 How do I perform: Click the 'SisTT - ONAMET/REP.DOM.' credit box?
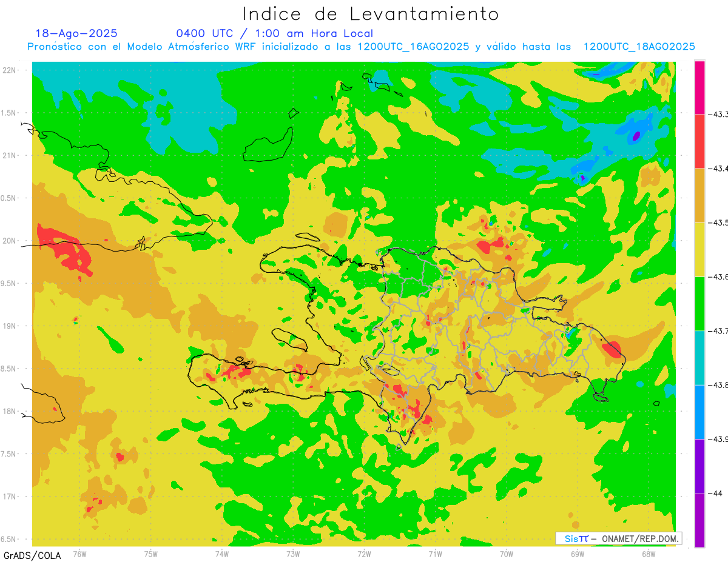[x=618, y=538]
